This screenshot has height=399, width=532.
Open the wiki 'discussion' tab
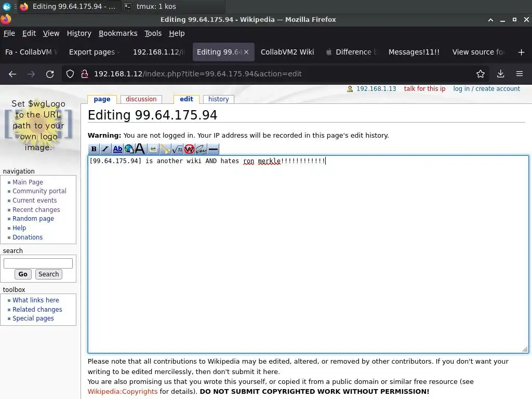point(141,99)
